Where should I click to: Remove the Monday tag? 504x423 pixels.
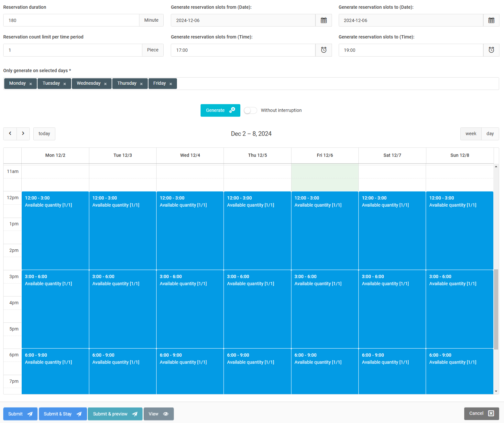click(31, 84)
